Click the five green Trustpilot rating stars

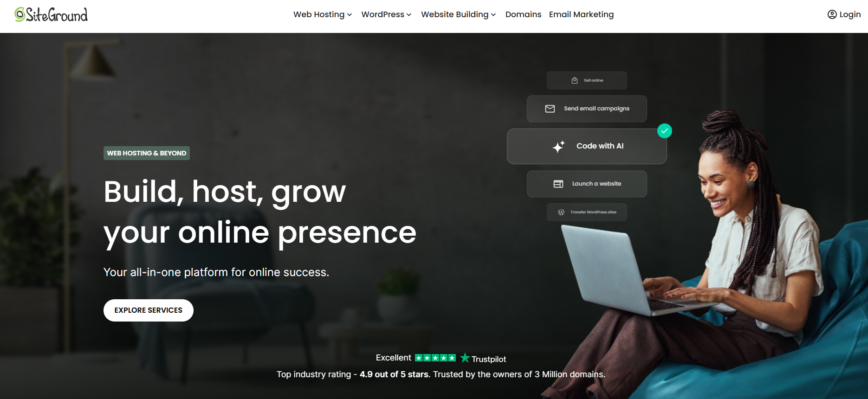(435, 358)
